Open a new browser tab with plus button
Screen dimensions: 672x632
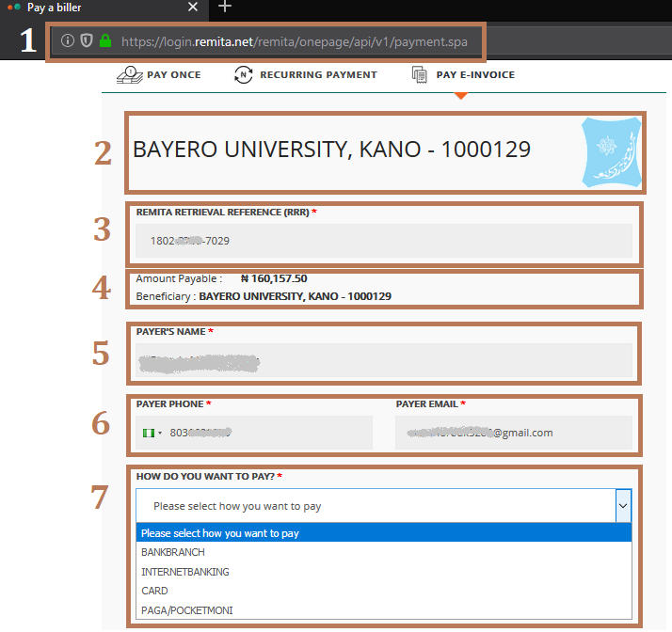pyautogui.click(x=224, y=8)
